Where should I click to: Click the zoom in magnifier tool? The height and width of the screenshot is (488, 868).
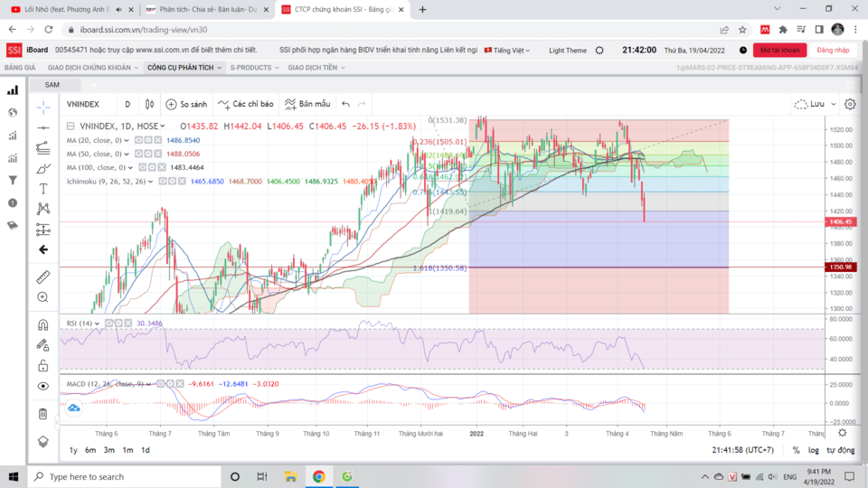click(42, 297)
